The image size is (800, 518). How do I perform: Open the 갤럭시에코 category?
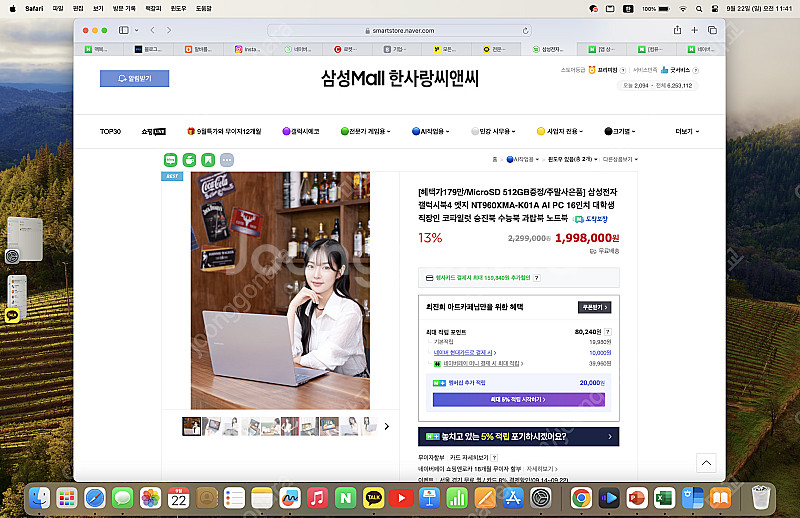coord(301,131)
